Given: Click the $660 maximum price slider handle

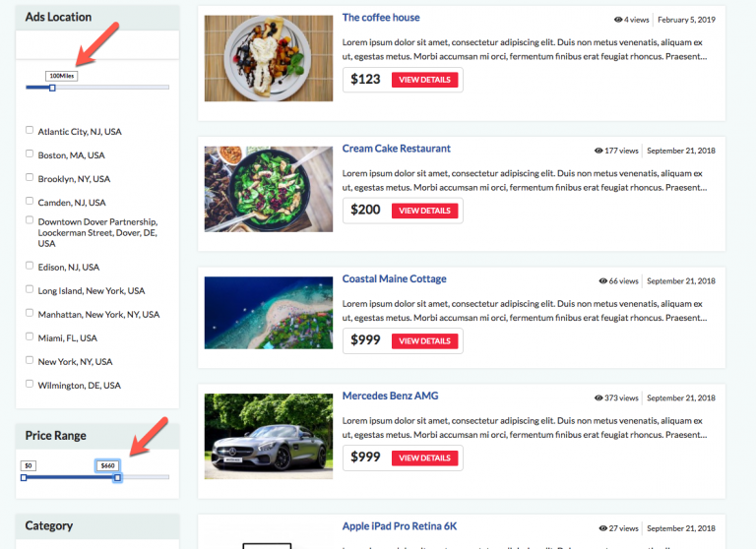Looking at the screenshot, I should coord(117,477).
